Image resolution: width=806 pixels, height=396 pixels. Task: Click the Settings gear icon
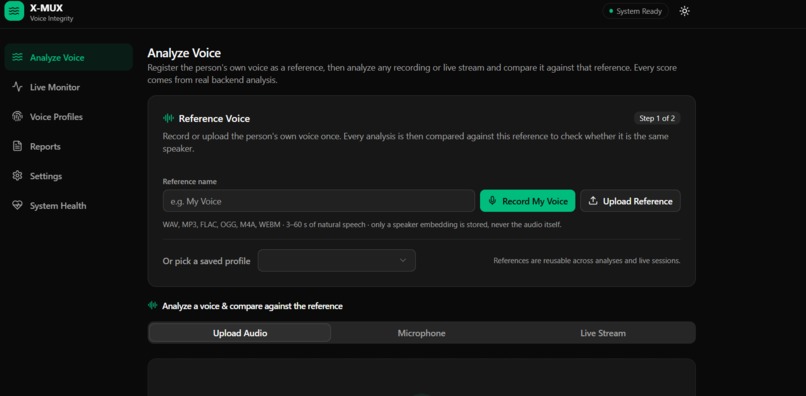click(17, 176)
